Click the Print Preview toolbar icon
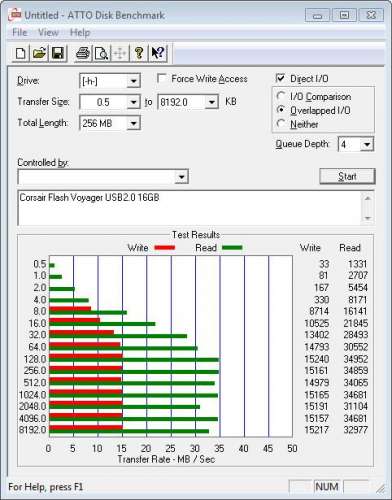This screenshot has height=500, width=392. coord(101,53)
